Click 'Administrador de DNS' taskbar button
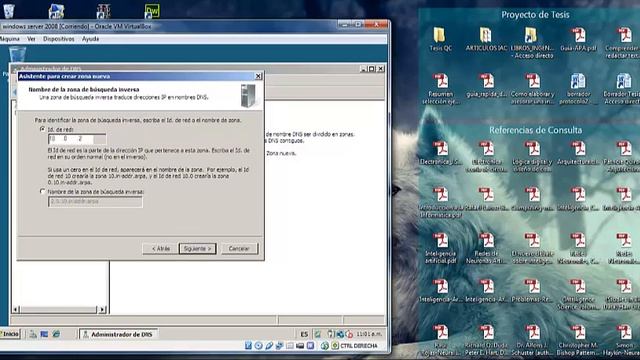The image size is (640, 360). 118,334
